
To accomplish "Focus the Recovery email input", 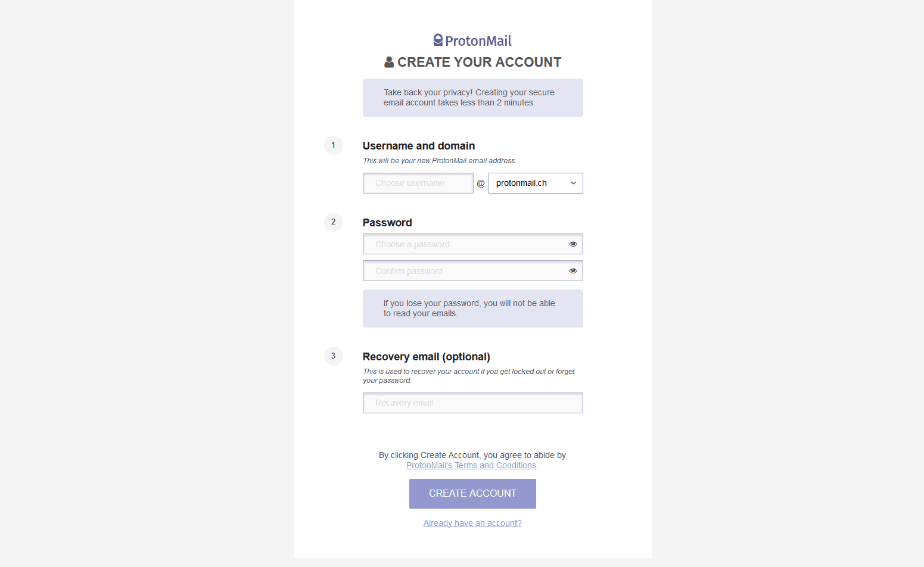I will coord(473,403).
